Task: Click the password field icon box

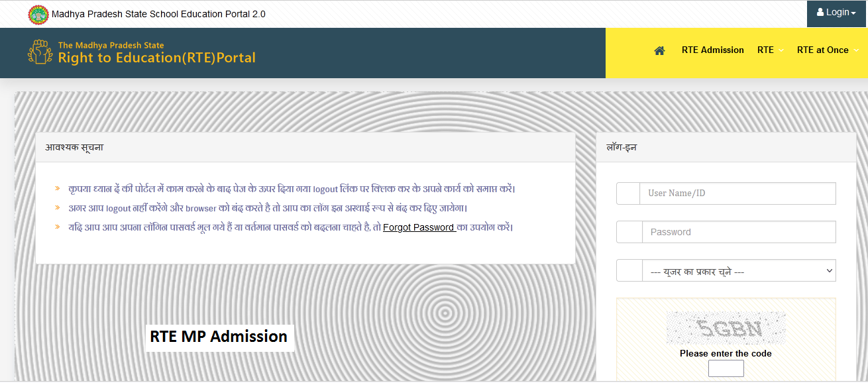Action: coord(628,232)
